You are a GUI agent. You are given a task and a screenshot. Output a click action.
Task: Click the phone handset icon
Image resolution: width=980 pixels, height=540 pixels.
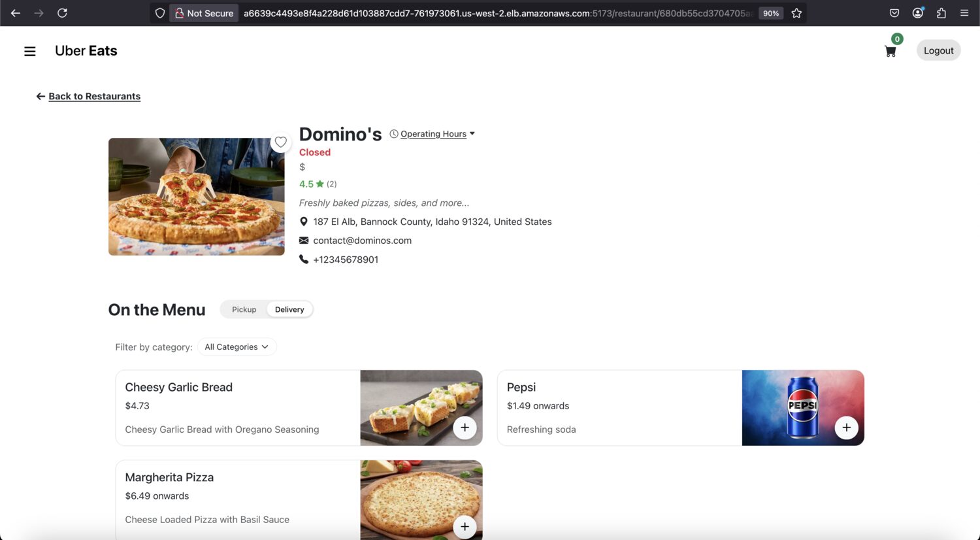click(x=304, y=260)
